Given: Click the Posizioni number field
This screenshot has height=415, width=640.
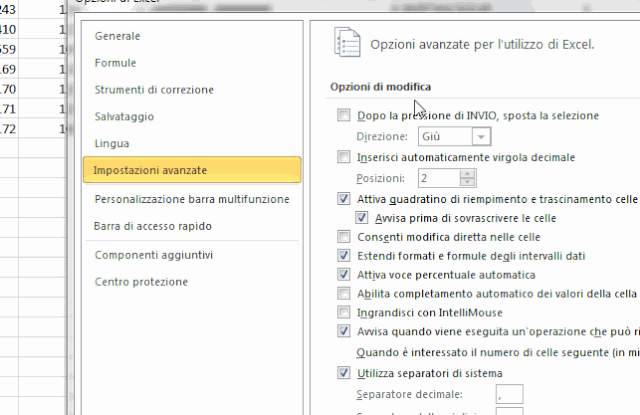Looking at the screenshot, I should click(439, 178).
